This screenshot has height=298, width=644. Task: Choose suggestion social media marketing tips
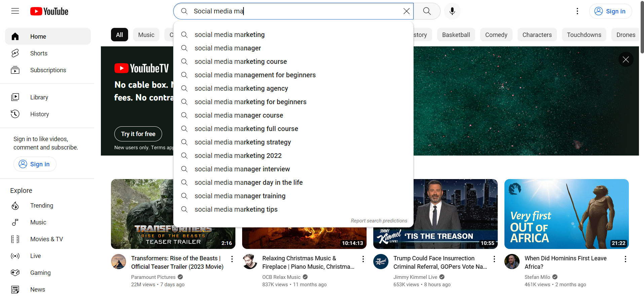293,209
